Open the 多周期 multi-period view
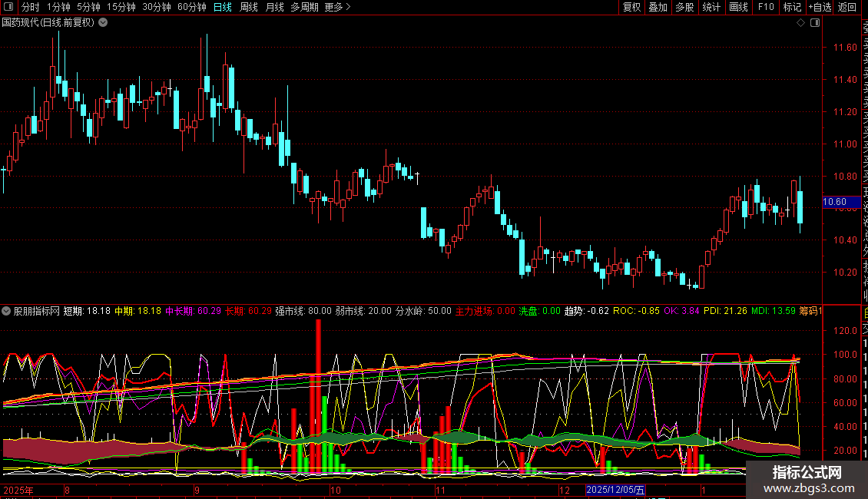868x499 pixels. pyautogui.click(x=305, y=7)
